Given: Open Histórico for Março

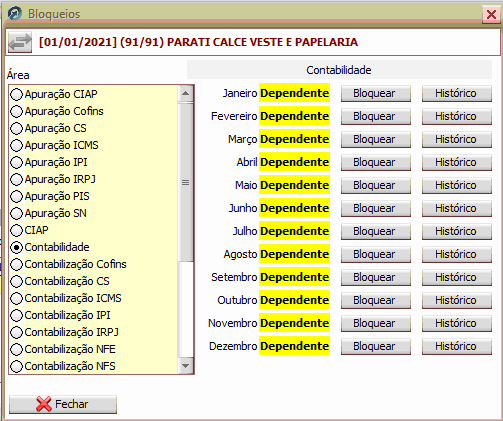Looking at the screenshot, I should coord(457,139).
